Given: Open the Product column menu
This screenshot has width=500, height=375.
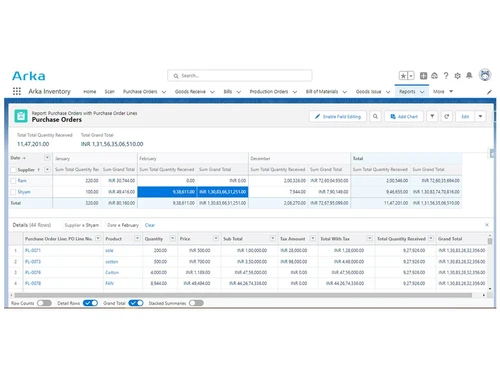Looking at the screenshot, I should (137, 238).
